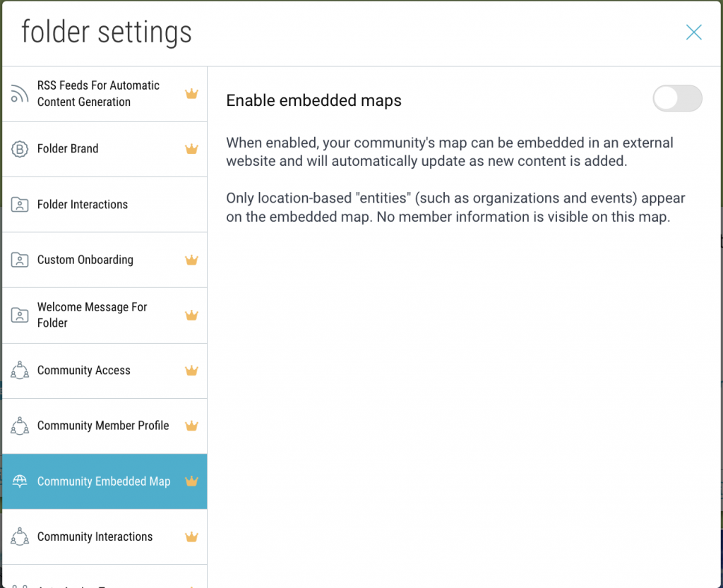
Task: Click the Community Access people icon
Action: [20, 371]
